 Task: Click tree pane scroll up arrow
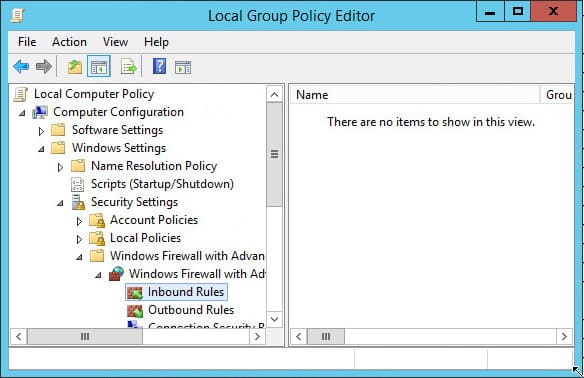(x=274, y=95)
